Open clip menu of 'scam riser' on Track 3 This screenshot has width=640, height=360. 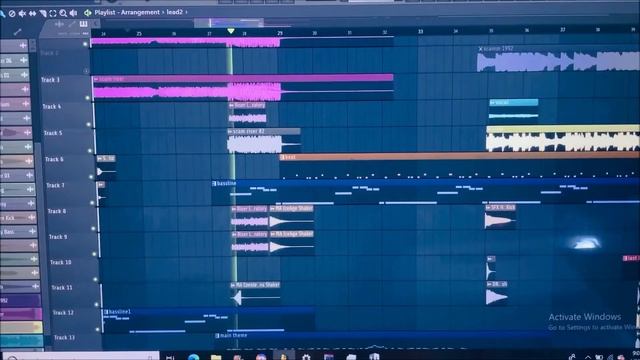pyautogui.click(x=96, y=79)
